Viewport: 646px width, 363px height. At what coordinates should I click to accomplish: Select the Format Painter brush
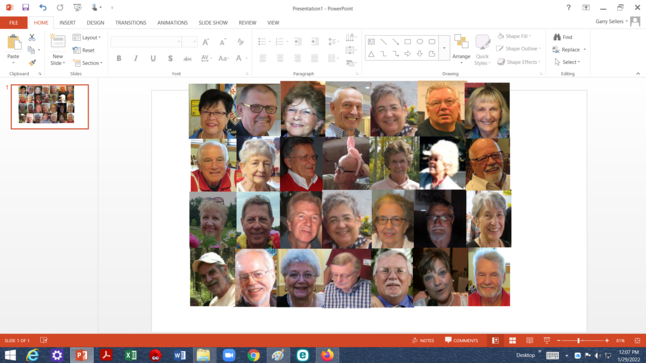(32, 63)
